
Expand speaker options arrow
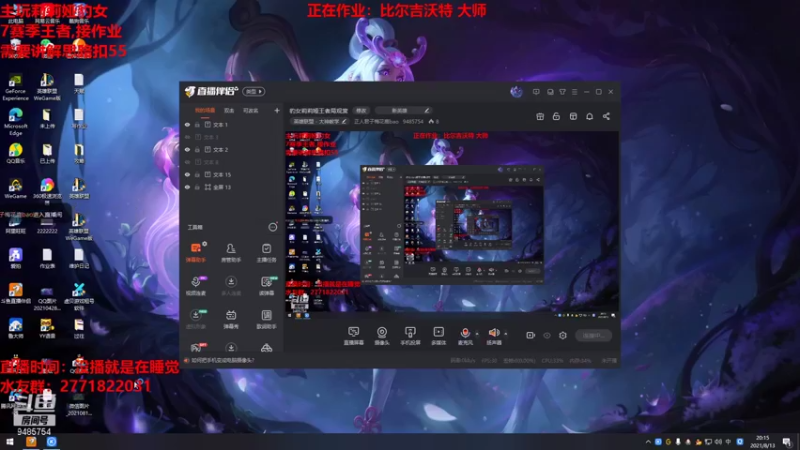(506, 334)
